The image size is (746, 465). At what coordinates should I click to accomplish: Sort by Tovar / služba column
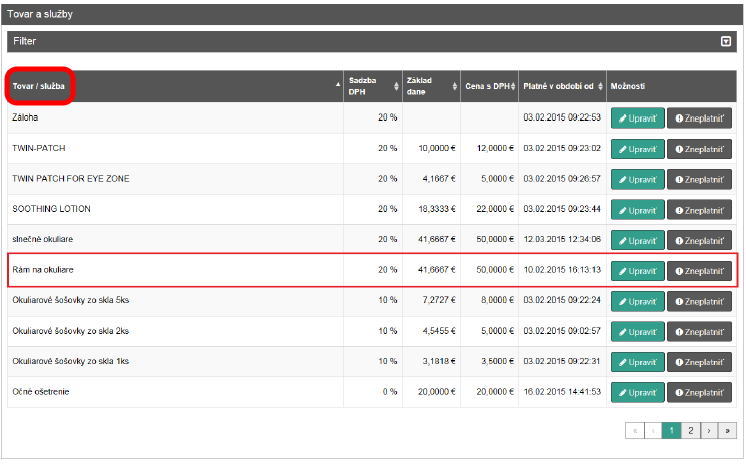tap(42, 86)
